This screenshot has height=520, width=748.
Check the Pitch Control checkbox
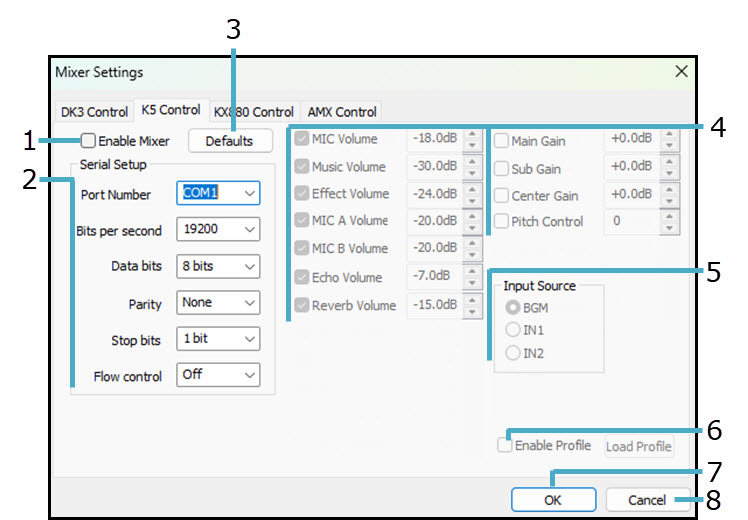pyautogui.click(x=501, y=221)
